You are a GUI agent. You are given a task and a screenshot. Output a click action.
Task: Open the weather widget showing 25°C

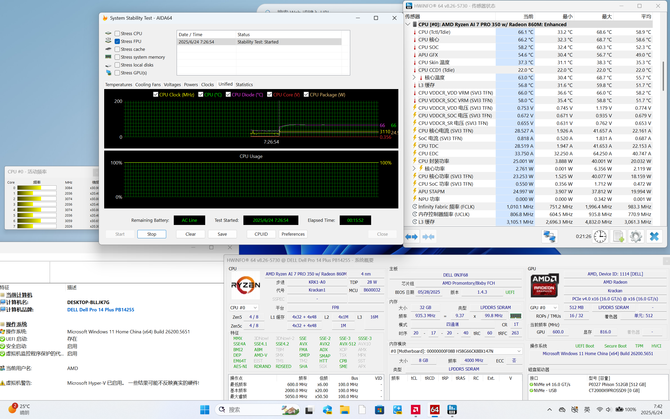point(19,409)
